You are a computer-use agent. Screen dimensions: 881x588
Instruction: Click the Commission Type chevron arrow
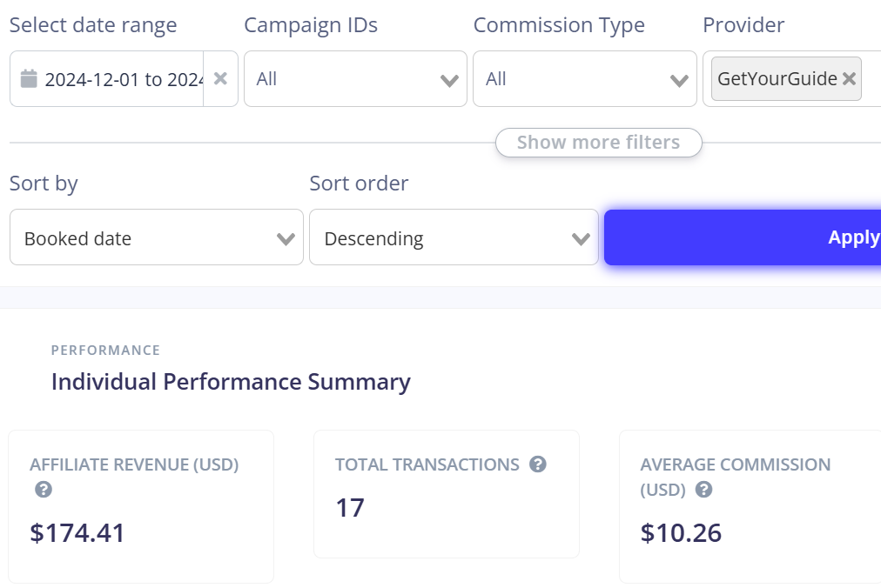(680, 78)
